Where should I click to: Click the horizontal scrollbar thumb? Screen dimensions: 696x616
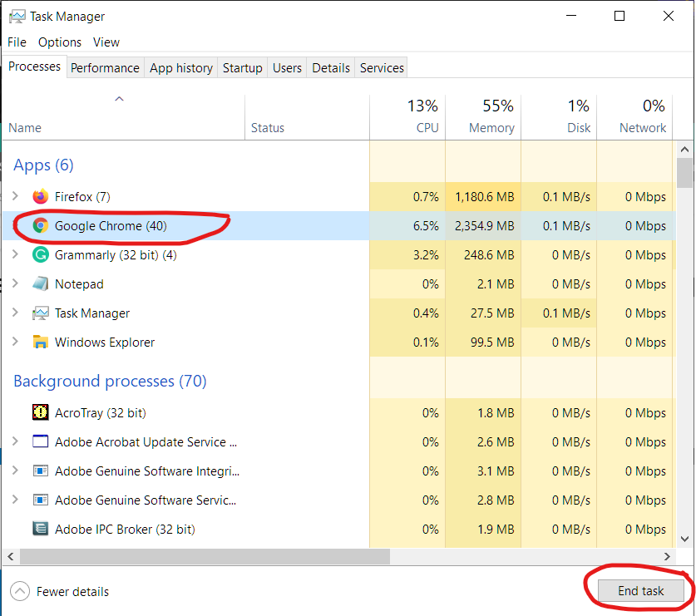(x=205, y=556)
